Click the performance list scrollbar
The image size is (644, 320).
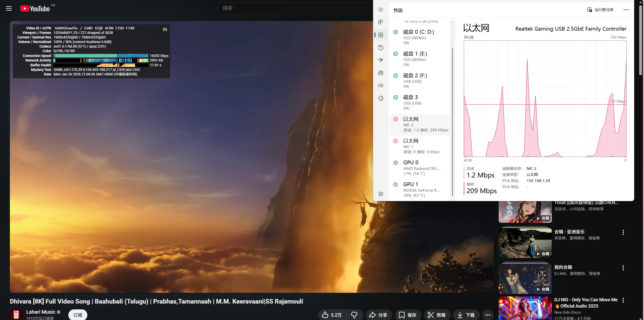pos(452,122)
